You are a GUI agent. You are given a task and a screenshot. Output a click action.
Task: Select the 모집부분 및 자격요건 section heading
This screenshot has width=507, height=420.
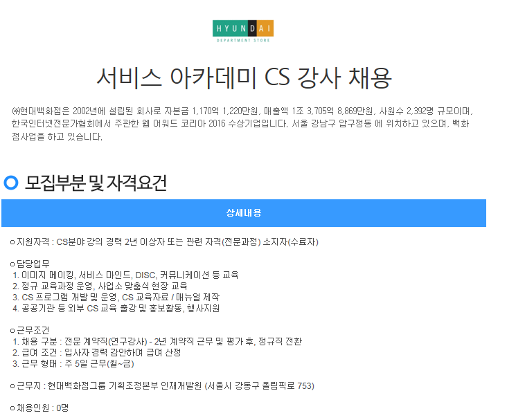pyautogui.click(x=96, y=183)
